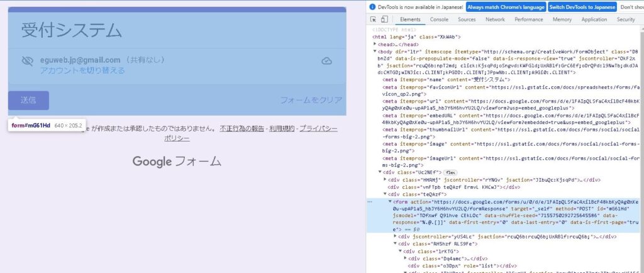The width and height of the screenshot is (644, 273).
Task: Open the Application tab in DevTools
Action: pyautogui.click(x=594, y=20)
